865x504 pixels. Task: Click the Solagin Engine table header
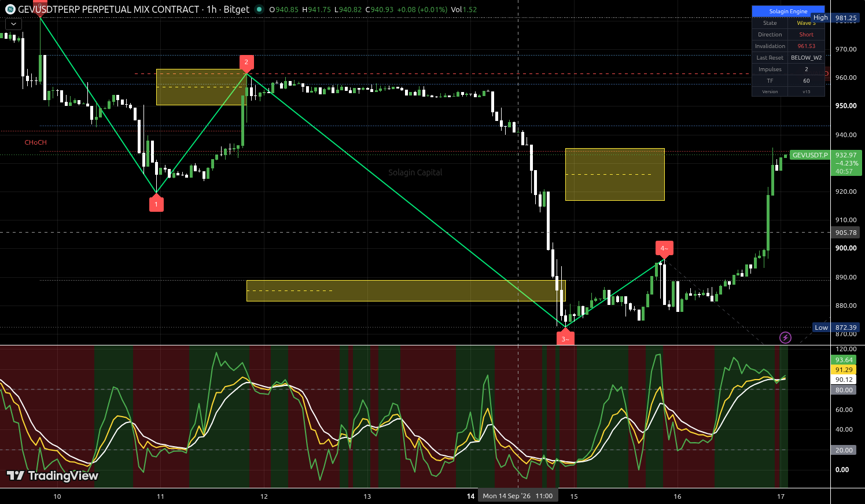(788, 12)
